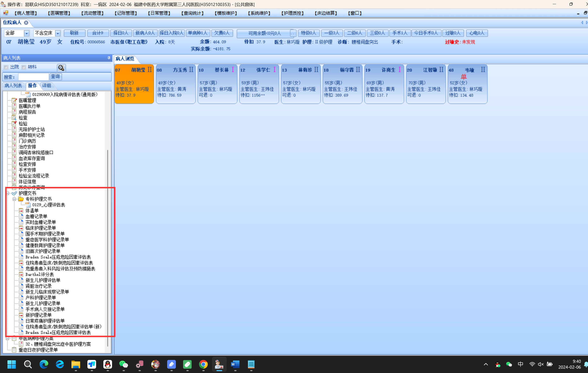Open Barthel评分表 document icon
The image size is (588, 373).
21,274
